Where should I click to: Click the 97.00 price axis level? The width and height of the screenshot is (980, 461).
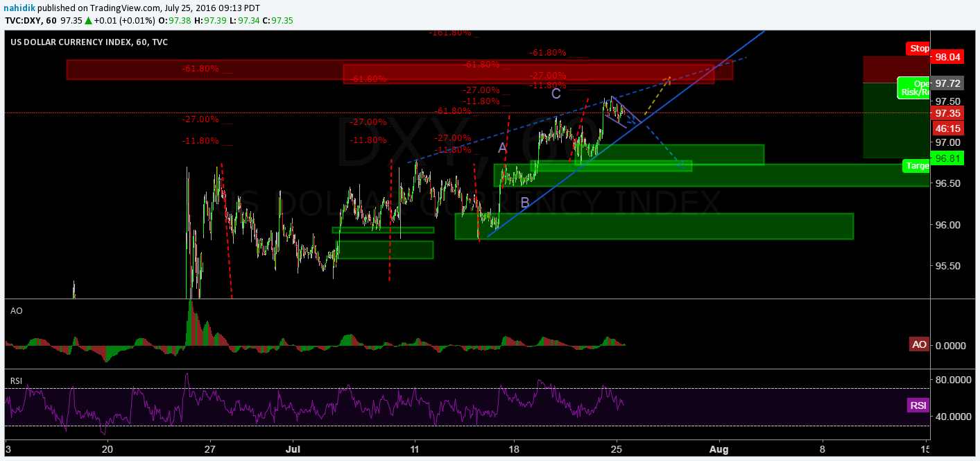point(948,142)
